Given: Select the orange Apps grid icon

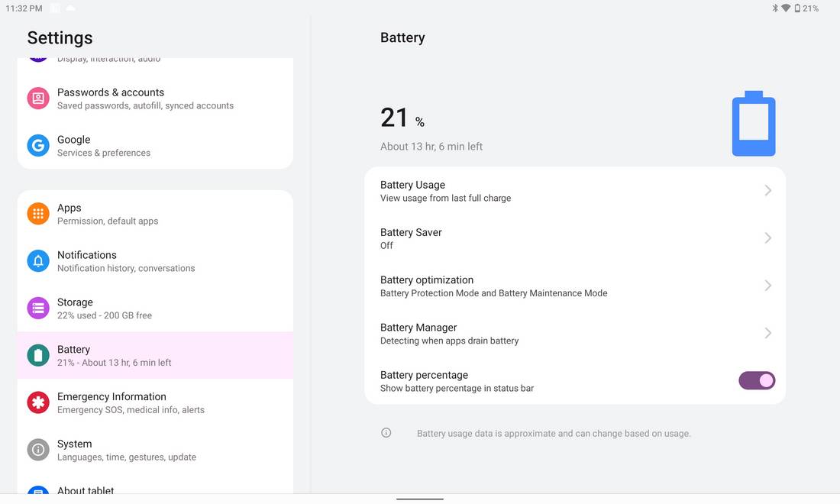Looking at the screenshot, I should coord(38,215).
